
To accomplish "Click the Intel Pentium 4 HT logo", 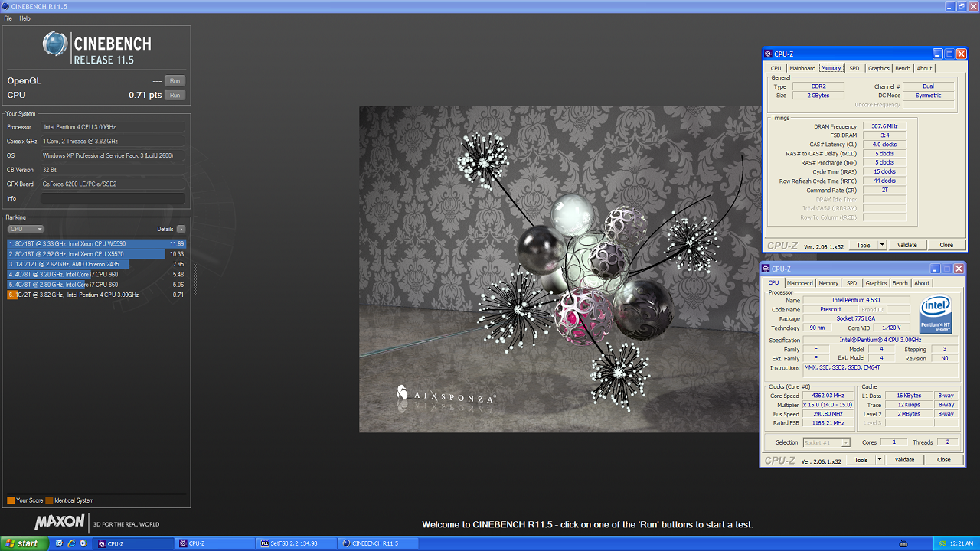I will [936, 315].
